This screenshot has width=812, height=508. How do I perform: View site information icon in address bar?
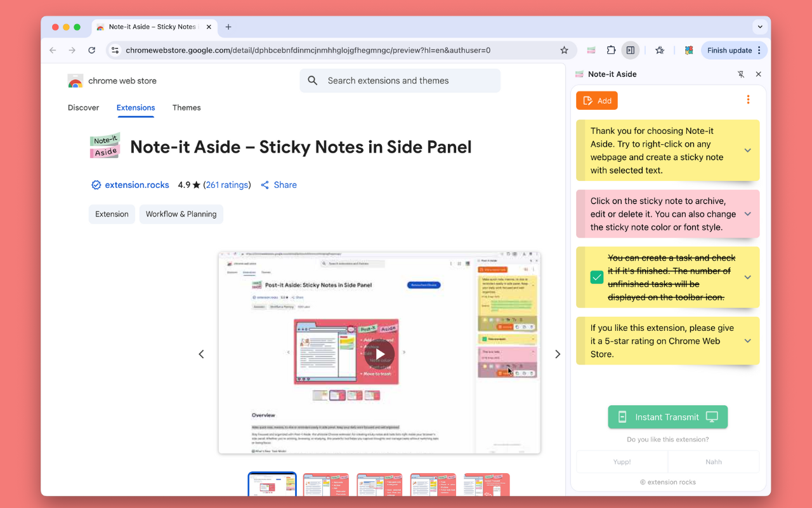coord(114,50)
